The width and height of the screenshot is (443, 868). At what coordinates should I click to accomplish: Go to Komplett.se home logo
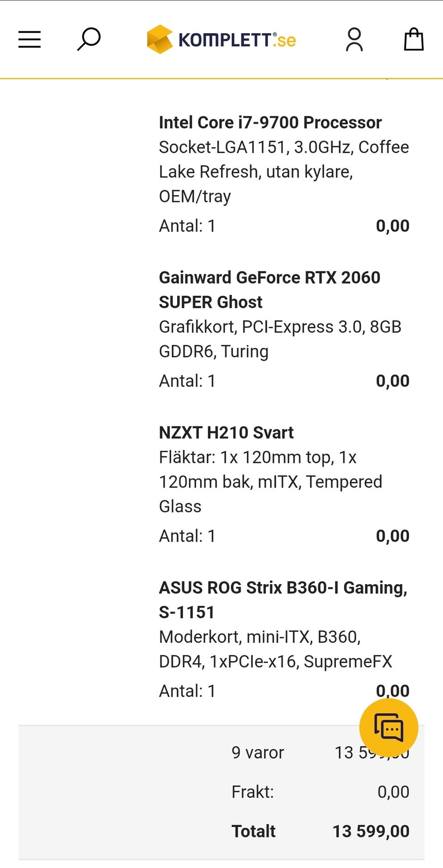coord(221,40)
